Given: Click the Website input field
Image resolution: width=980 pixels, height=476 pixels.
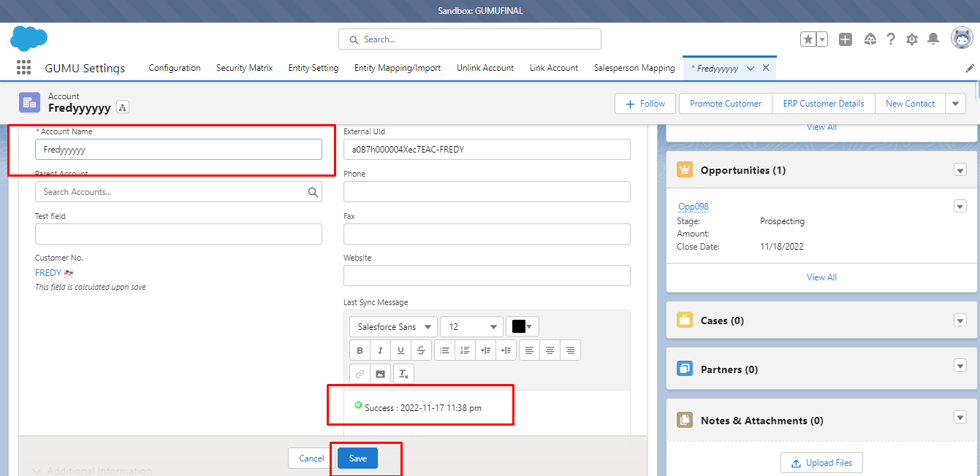Looking at the screenshot, I should tap(487, 275).
